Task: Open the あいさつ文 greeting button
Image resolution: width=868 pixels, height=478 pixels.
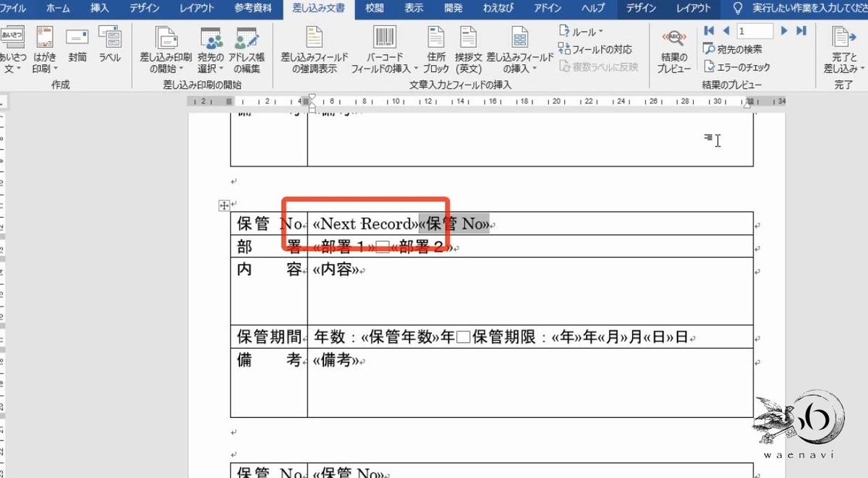Action: pos(12,50)
